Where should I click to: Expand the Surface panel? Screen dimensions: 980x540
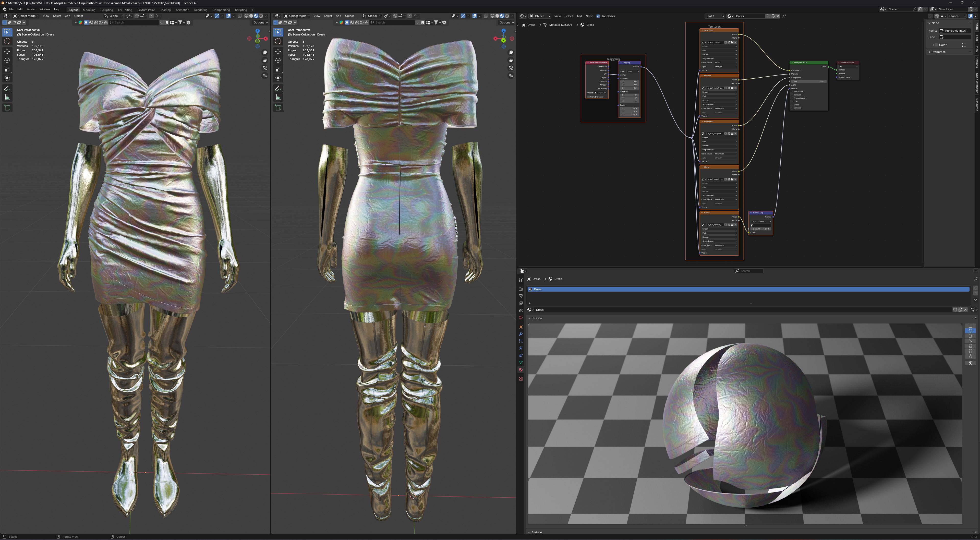tap(535, 532)
